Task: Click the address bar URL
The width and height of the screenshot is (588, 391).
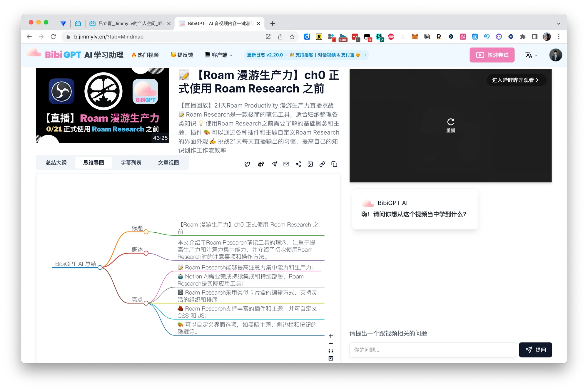Action: click(109, 37)
